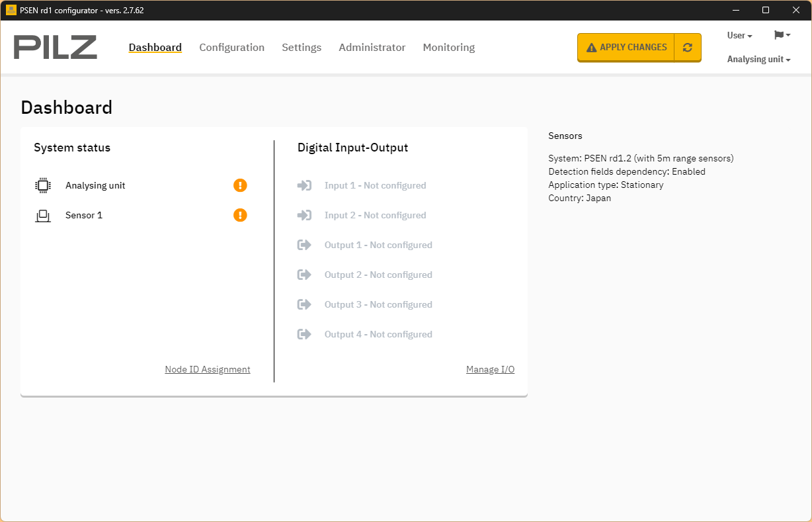Screen dimensions: 812x522
Task: Click 'Application type: Stationary' line
Action: coord(606,185)
